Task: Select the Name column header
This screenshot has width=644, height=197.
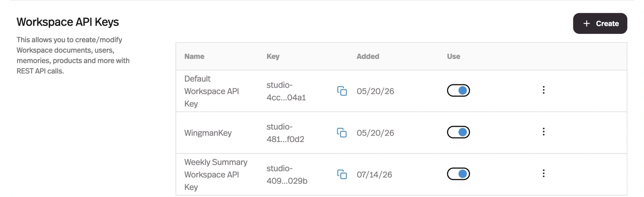Action: pos(194,56)
